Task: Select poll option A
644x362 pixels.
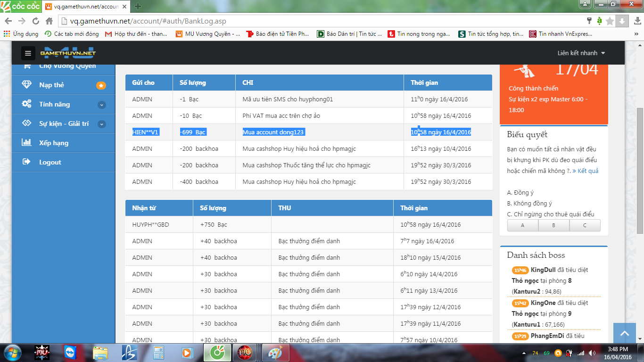Action: (522, 225)
